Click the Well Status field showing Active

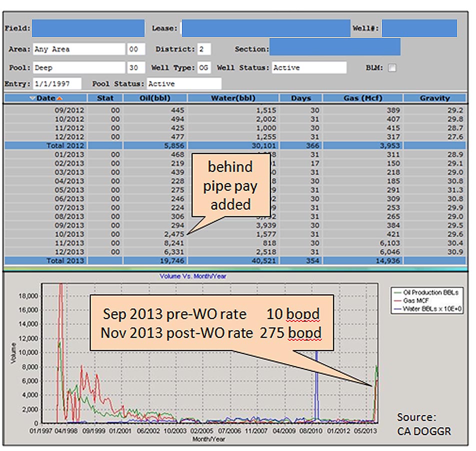pos(309,68)
